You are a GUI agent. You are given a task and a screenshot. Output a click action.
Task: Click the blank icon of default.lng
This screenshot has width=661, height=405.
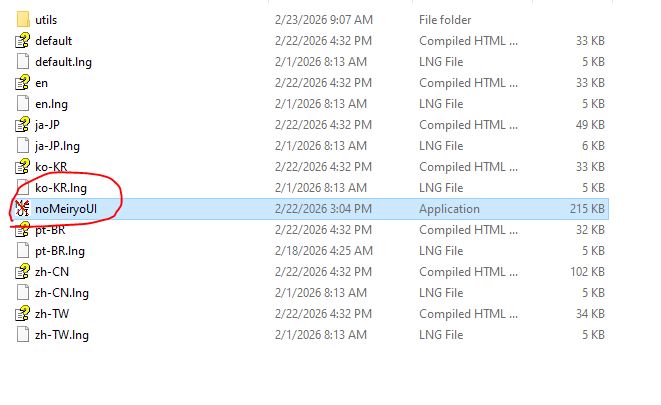[23, 62]
